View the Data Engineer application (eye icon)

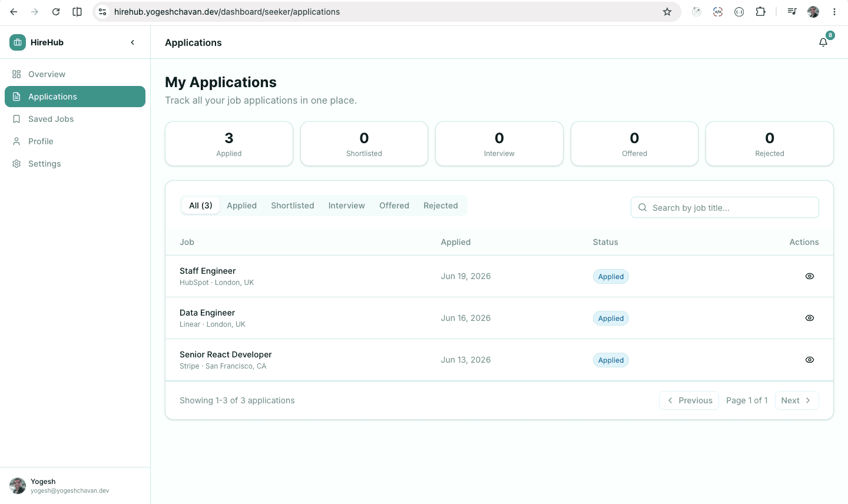click(x=810, y=318)
